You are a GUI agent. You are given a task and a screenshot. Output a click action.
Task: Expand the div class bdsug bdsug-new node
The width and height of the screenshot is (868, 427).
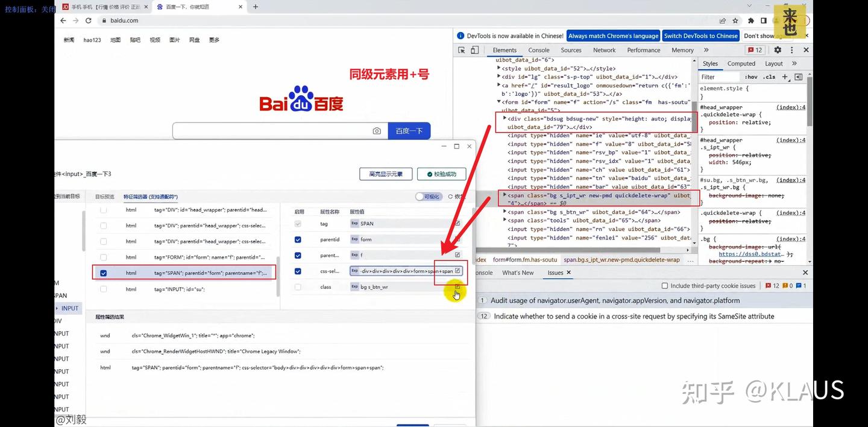505,118
